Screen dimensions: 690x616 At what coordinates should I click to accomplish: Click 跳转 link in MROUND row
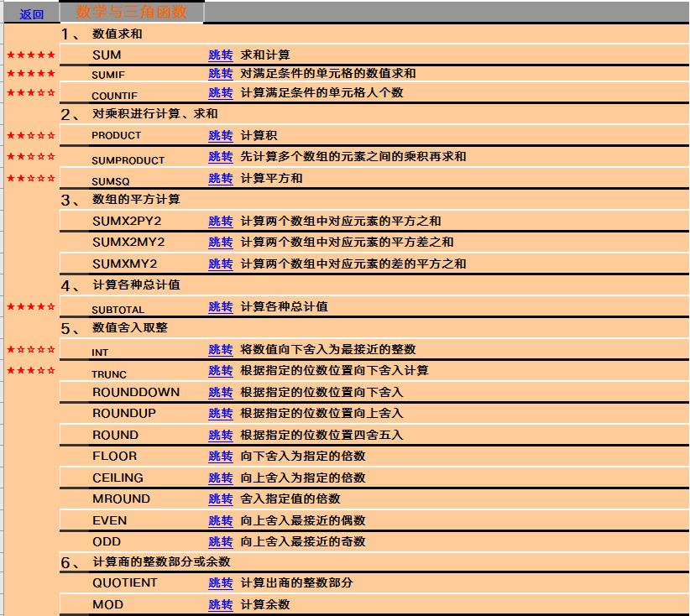(221, 499)
